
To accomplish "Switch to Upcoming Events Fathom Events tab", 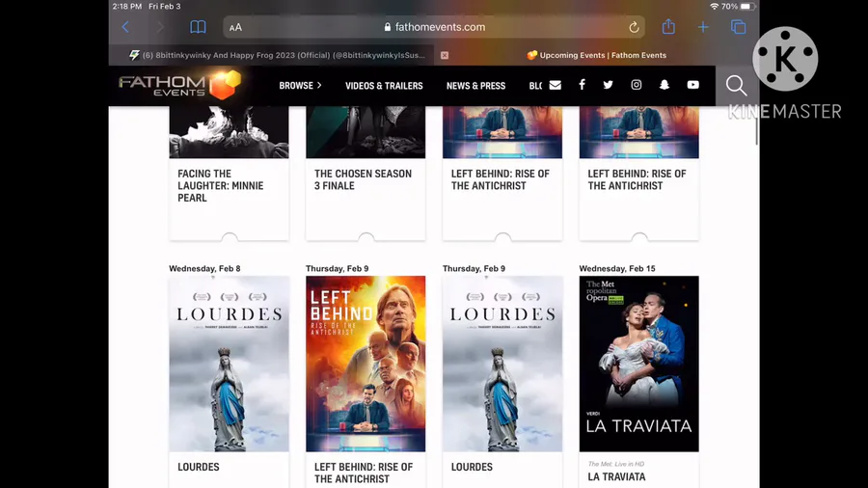I will (x=597, y=55).
